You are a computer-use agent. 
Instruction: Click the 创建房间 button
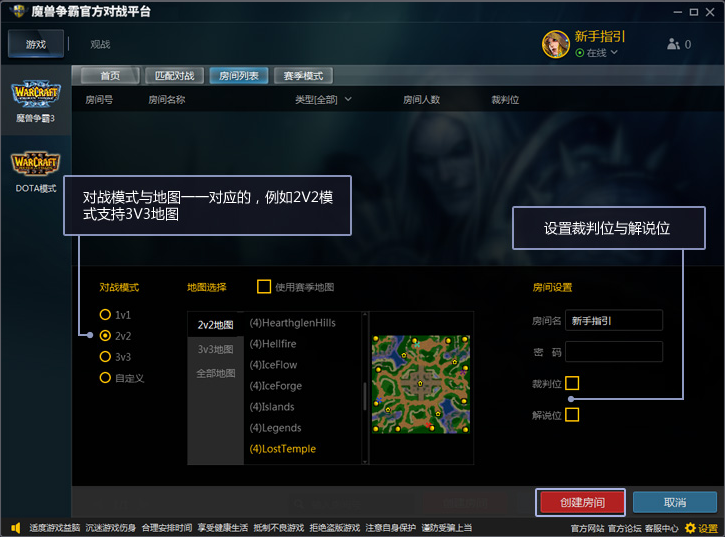click(x=582, y=502)
